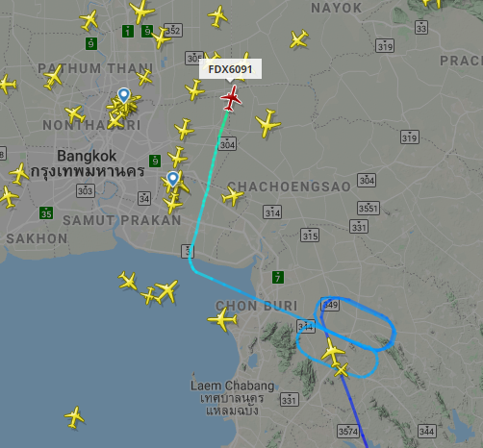This screenshot has width=483, height=448.
Task: Select the plane just above the 304 sign
Action: (184, 129)
